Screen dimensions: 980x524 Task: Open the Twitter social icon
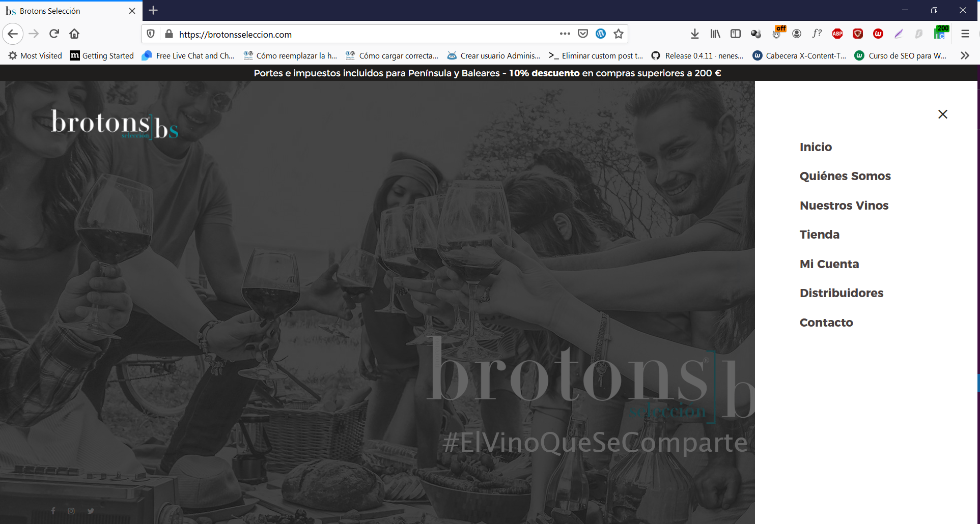(91, 511)
